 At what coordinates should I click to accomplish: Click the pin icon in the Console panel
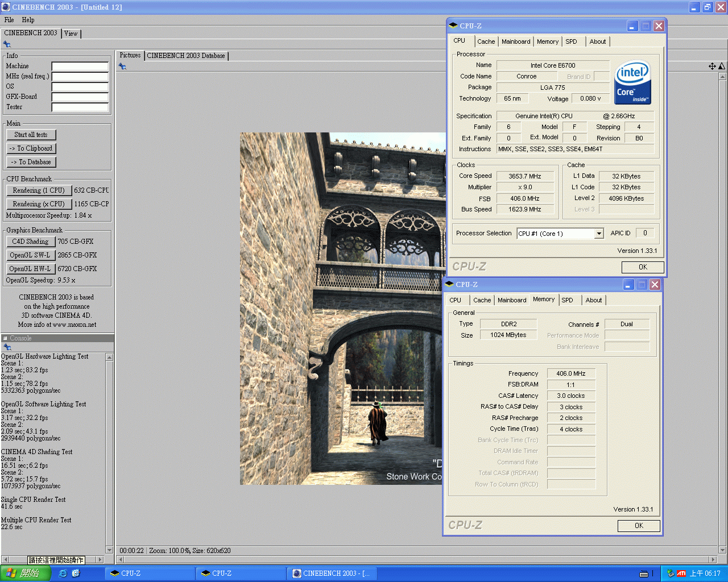(x=7, y=347)
